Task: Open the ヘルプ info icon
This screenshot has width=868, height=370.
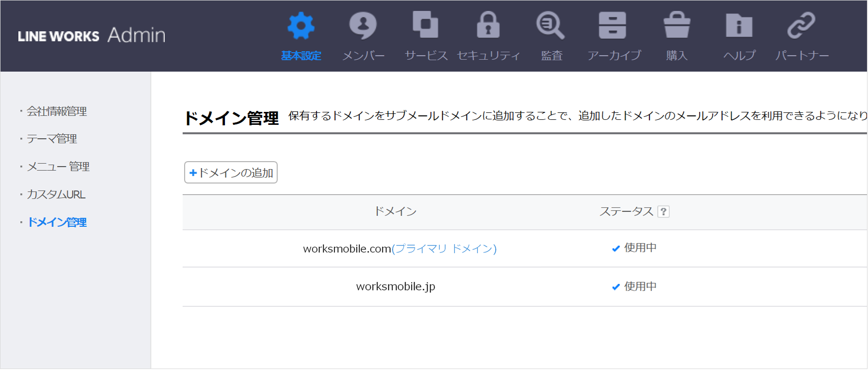Action: click(x=739, y=26)
